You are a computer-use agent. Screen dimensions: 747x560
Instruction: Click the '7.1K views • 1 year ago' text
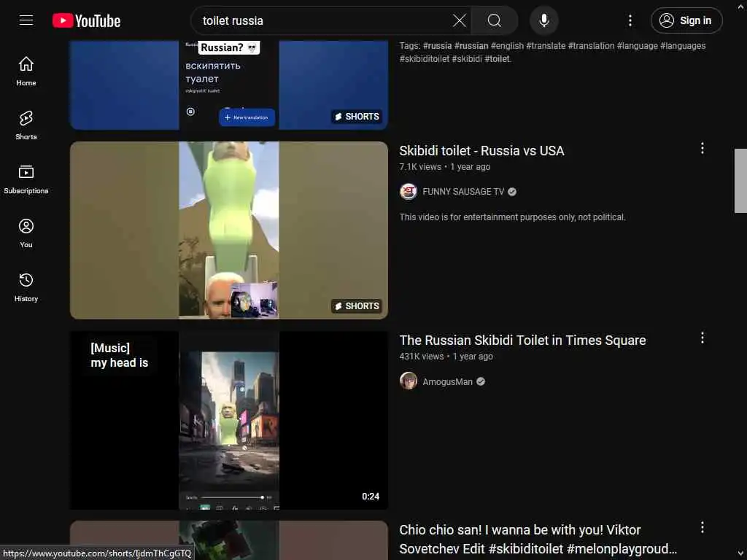point(445,167)
